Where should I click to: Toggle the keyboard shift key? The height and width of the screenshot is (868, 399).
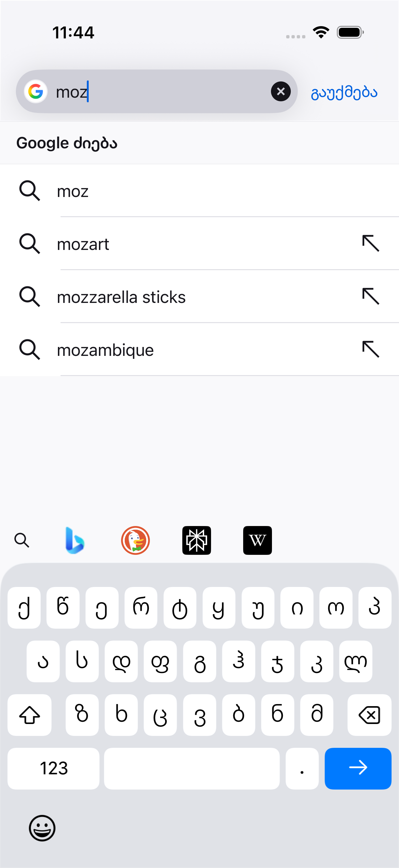pos(30,715)
